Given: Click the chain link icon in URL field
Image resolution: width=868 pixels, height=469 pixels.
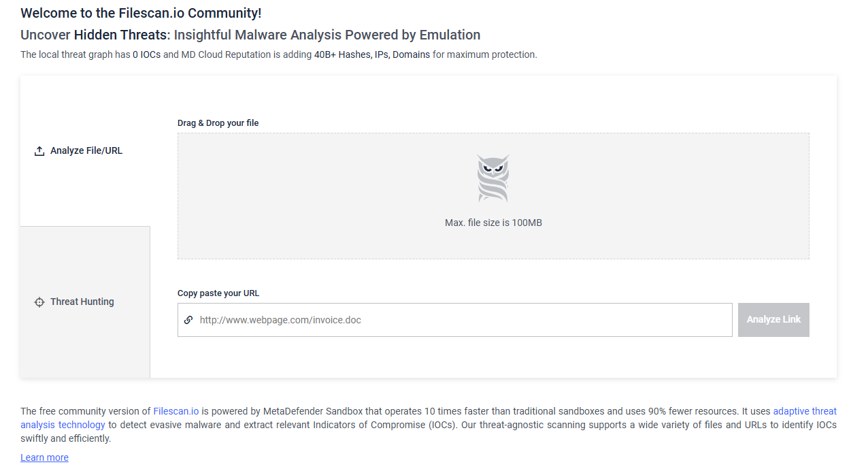Looking at the screenshot, I should coord(188,319).
